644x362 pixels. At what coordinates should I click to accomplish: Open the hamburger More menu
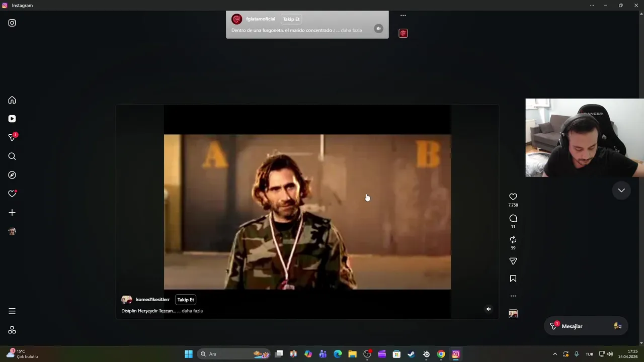(12, 311)
